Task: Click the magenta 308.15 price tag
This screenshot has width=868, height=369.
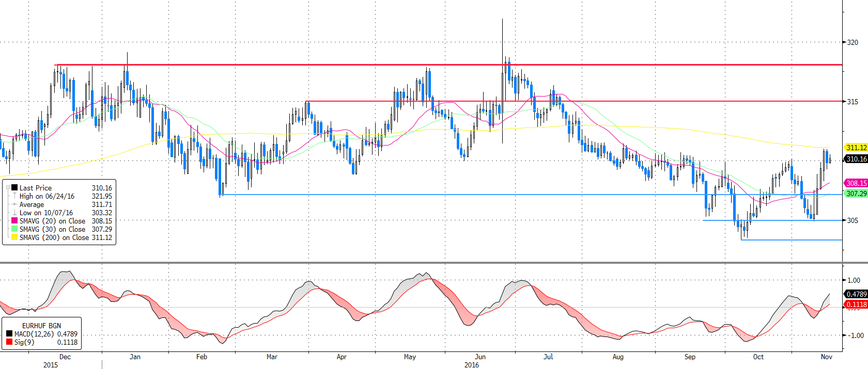Action: pyautogui.click(x=856, y=183)
